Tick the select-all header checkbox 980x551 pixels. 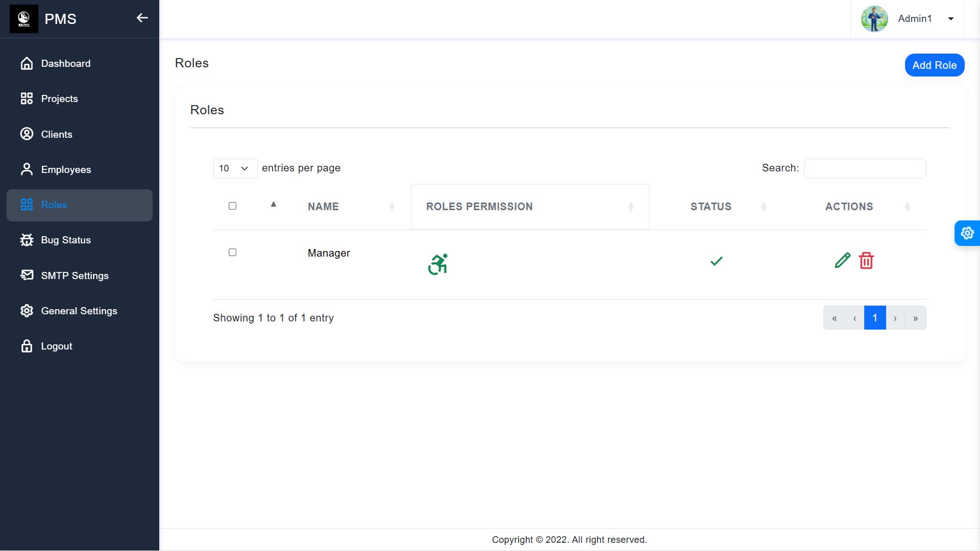232,206
